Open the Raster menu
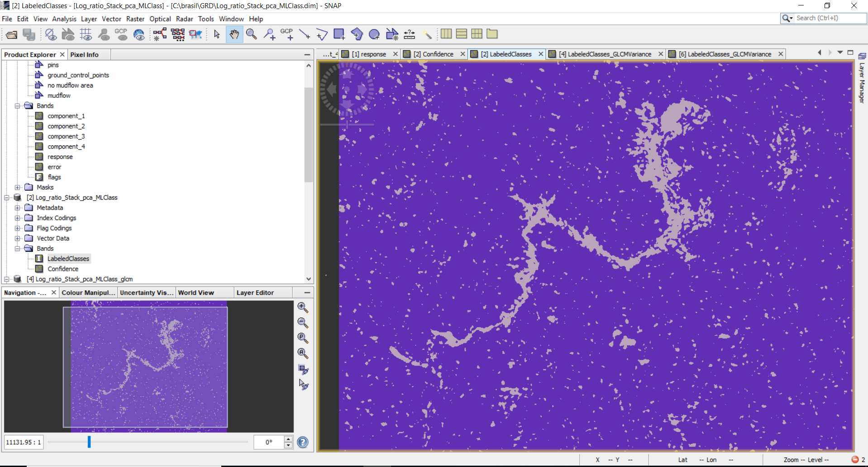Viewport: 868px width, 467px height. coord(135,19)
